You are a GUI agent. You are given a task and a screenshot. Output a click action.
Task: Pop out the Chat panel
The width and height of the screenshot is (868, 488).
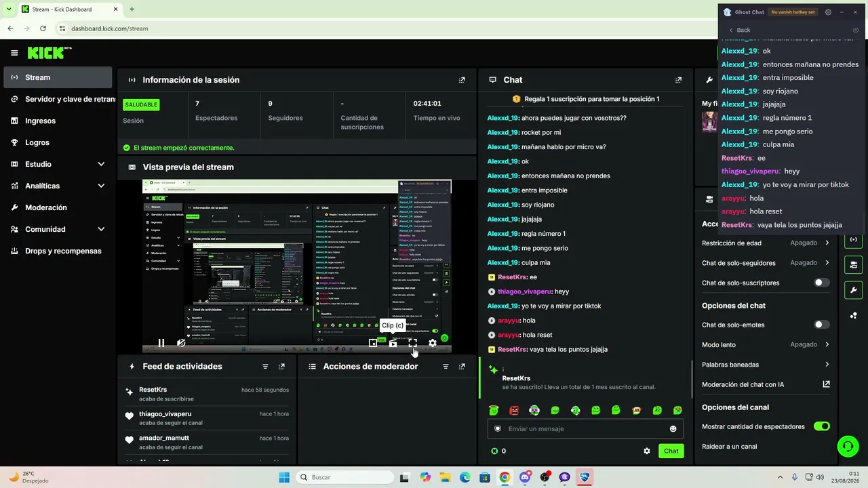(x=678, y=80)
